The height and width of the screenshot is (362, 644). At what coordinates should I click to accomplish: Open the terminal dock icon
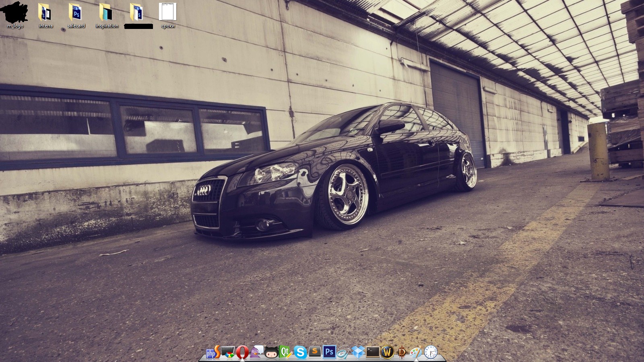[x=373, y=352]
